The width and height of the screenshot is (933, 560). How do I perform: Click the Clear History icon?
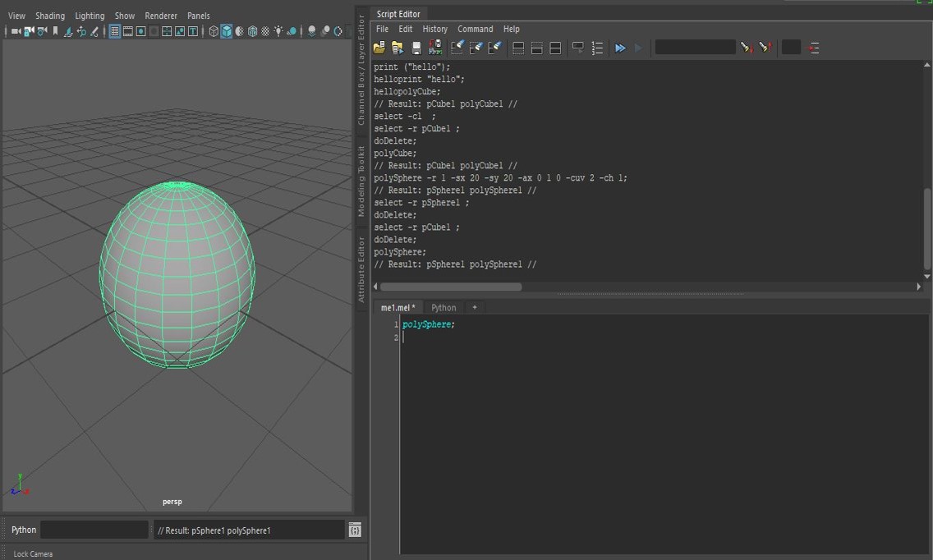coord(457,48)
